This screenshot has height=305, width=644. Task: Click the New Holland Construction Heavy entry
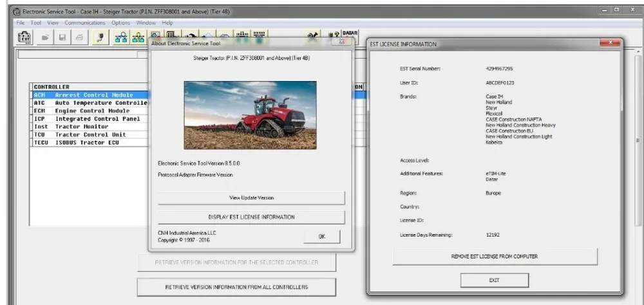click(x=520, y=125)
